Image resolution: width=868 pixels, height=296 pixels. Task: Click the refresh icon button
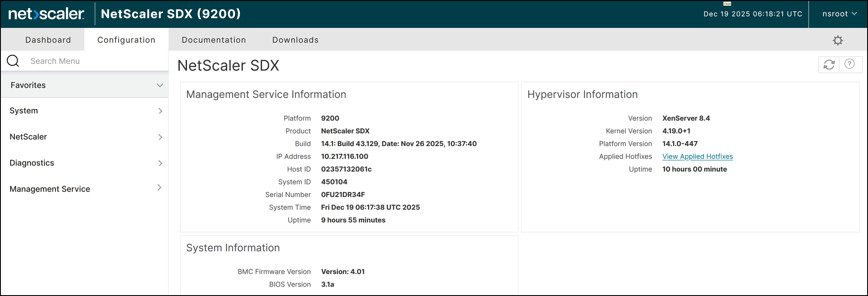829,65
